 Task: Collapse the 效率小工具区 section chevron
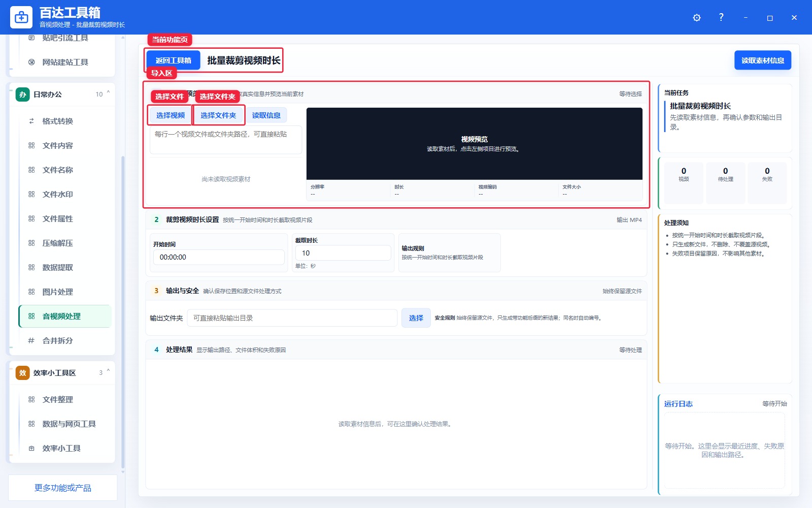click(108, 372)
